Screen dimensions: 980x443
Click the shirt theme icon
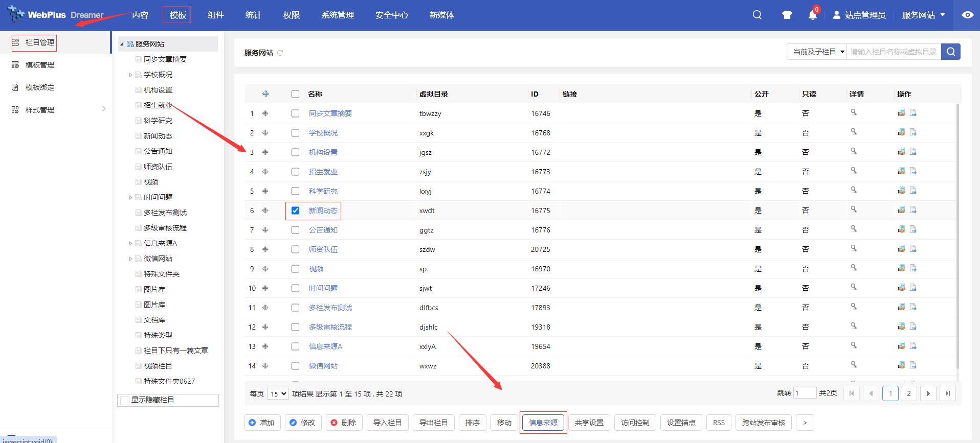coord(787,15)
